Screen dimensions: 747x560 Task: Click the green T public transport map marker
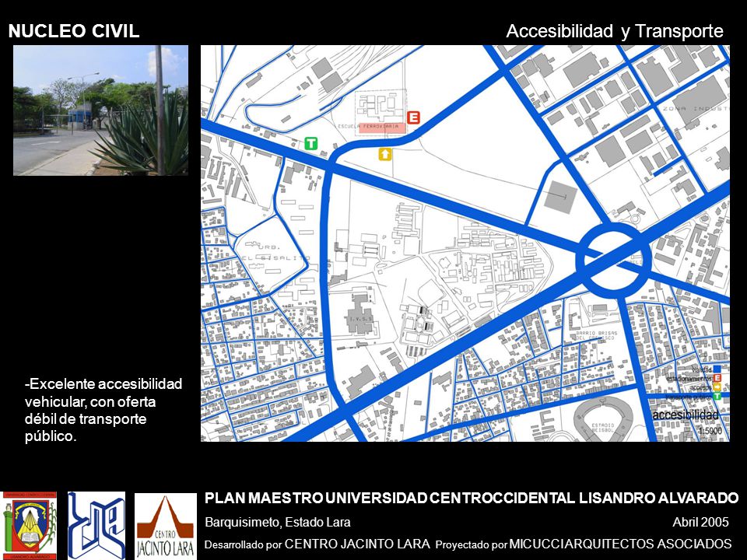tap(310, 143)
